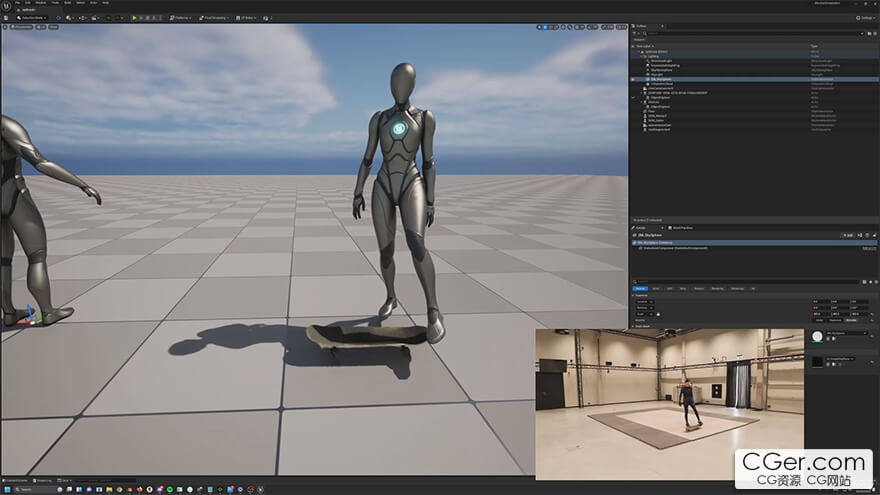Open the Build menu
The height and width of the screenshot is (495, 880).
67,3
